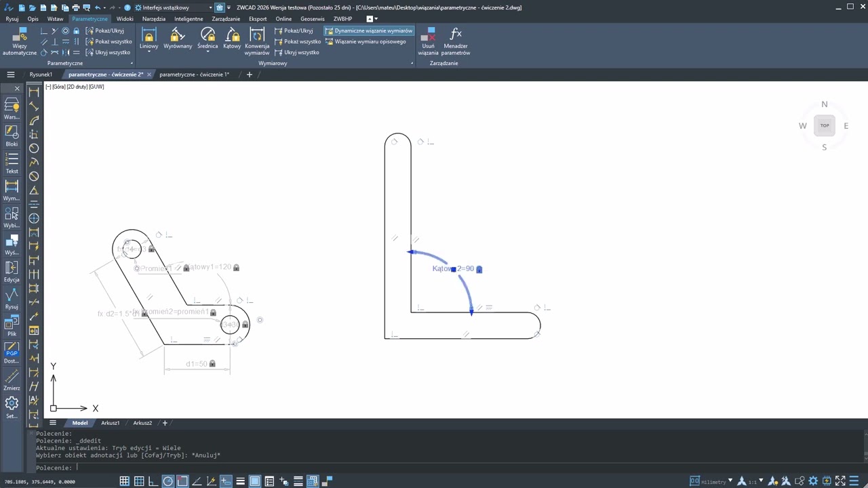The height and width of the screenshot is (488, 868).
Task: Switch to the Arkusz1 layout tab
Action: [111, 423]
